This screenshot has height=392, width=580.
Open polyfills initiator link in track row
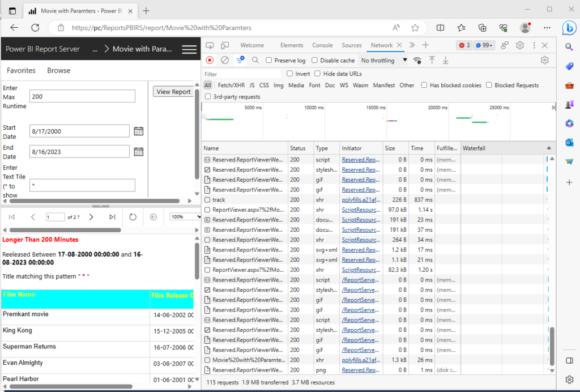point(361,200)
